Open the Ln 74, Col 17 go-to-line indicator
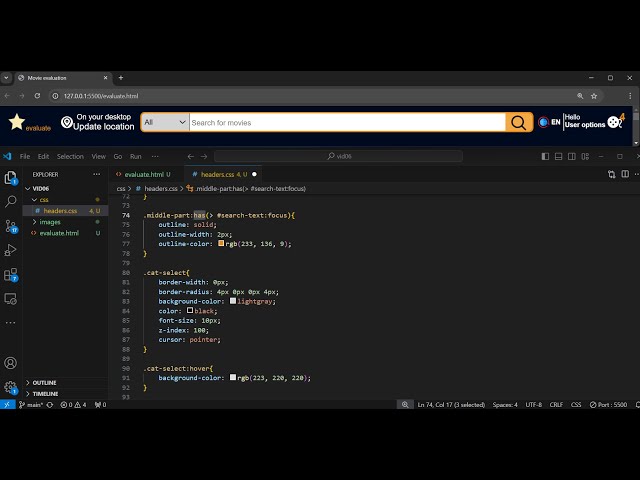Screen dimensions: 640x480 click(x=451, y=405)
